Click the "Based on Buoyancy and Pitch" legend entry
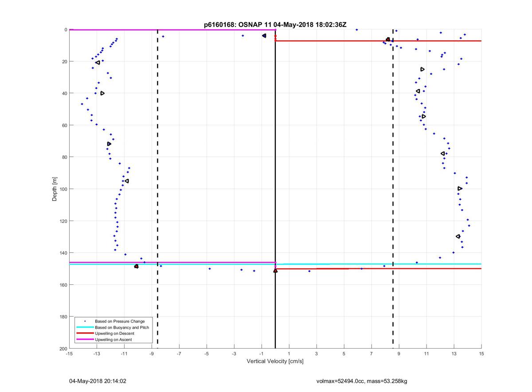The image size is (532, 392). point(122,327)
